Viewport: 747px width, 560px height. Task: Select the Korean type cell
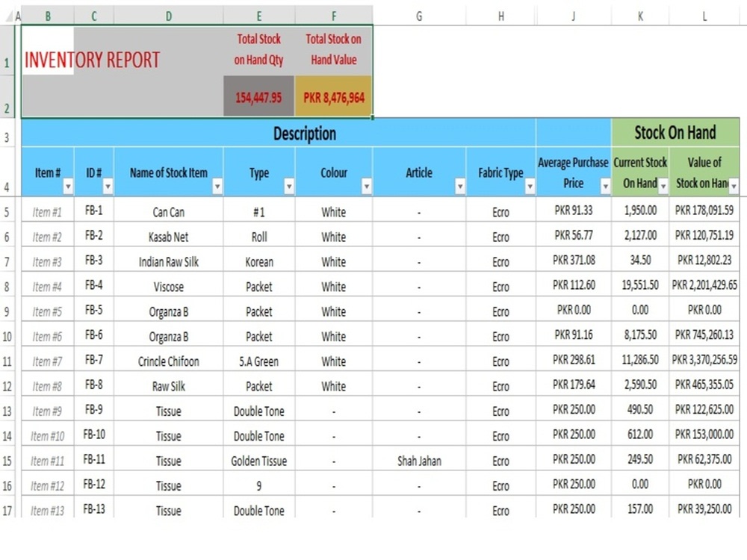(259, 260)
